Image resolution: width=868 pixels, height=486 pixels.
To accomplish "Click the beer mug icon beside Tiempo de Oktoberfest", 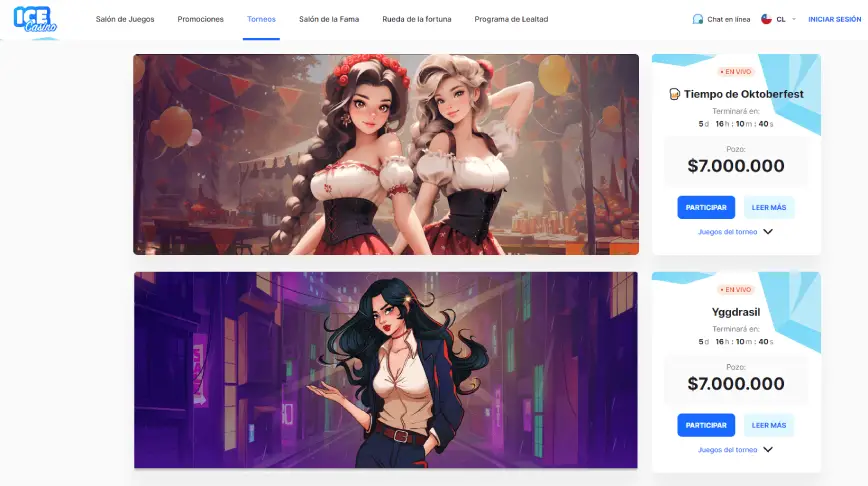I will point(675,94).
